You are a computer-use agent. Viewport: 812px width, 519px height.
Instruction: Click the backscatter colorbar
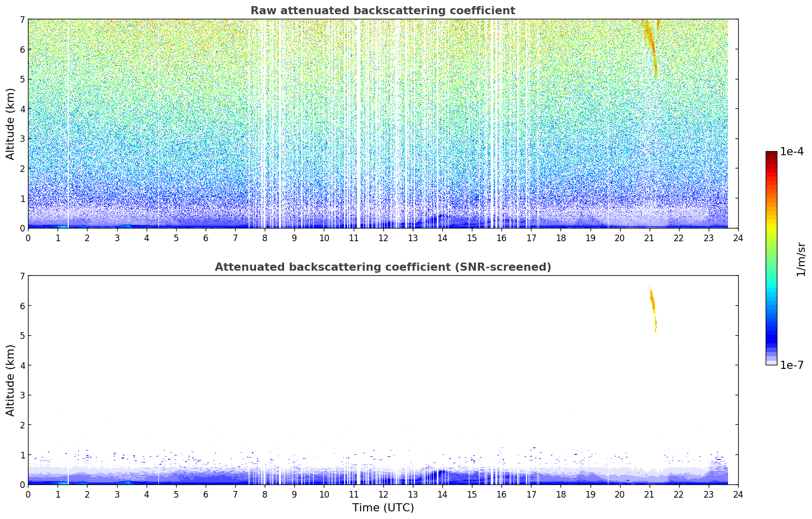point(771,258)
